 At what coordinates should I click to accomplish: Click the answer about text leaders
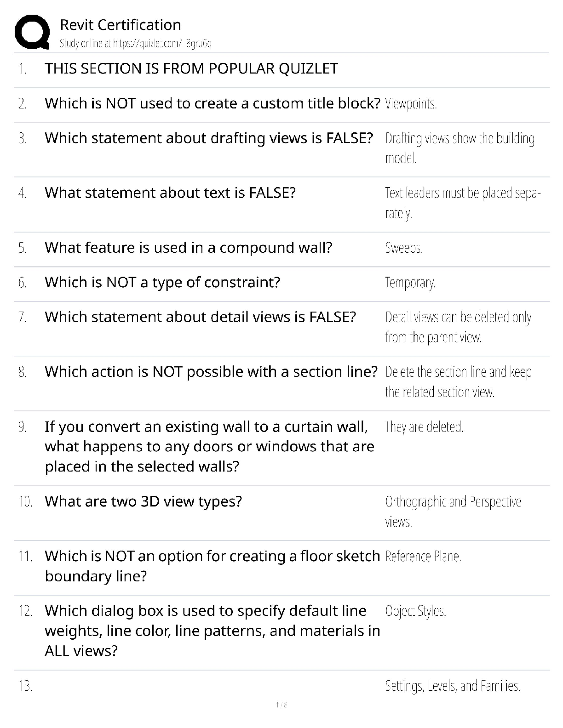point(462,203)
